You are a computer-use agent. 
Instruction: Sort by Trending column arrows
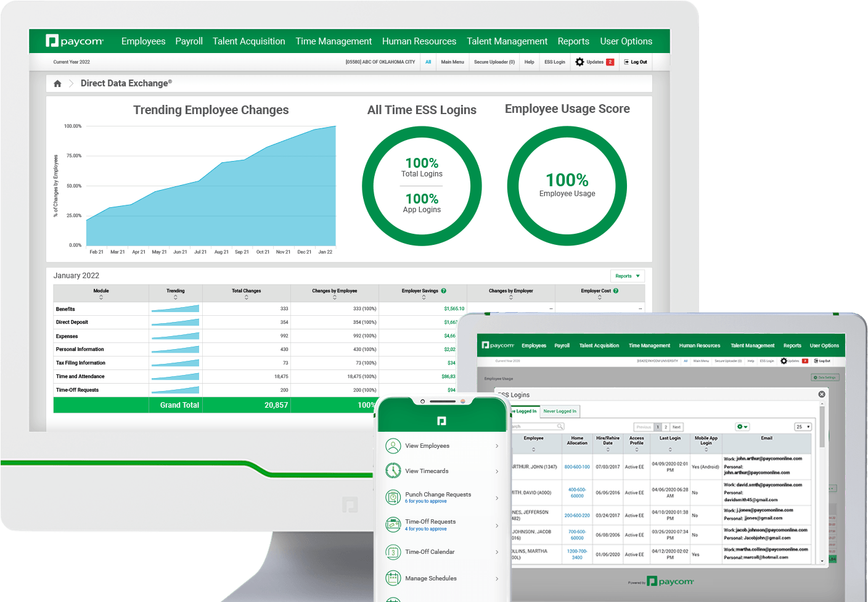pos(175,297)
